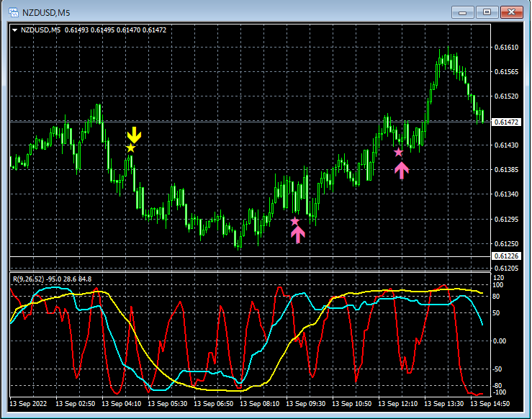Click the 13 Sep 2022 time label

[28, 404]
